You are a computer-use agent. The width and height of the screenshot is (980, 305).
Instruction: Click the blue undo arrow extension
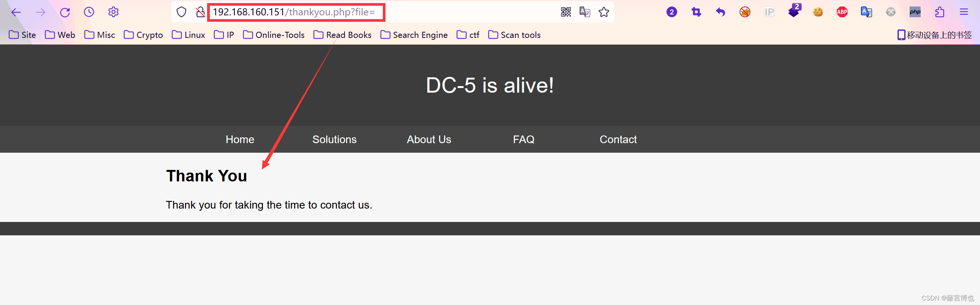pyautogui.click(x=720, y=12)
